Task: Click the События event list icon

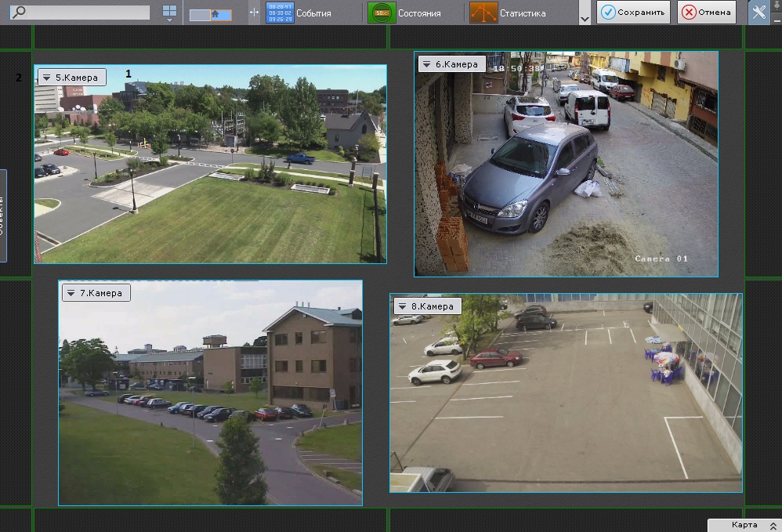Action: pos(280,13)
